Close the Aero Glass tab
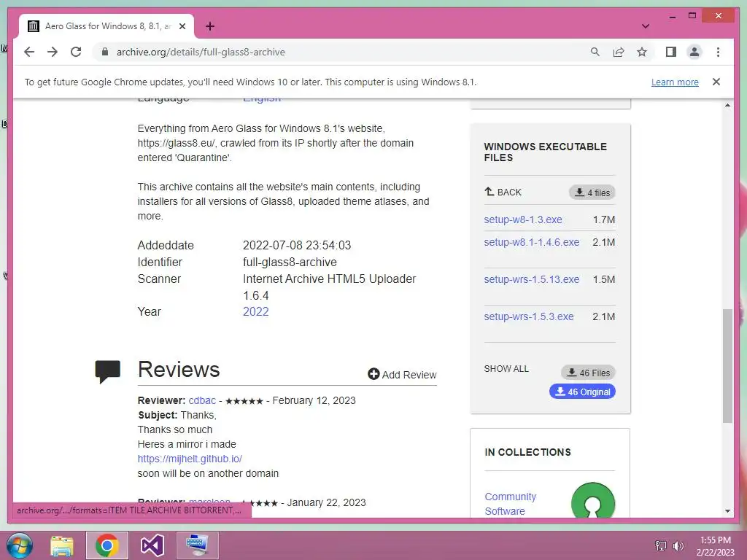The width and height of the screenshot is (747, 560). coord(182,26)
